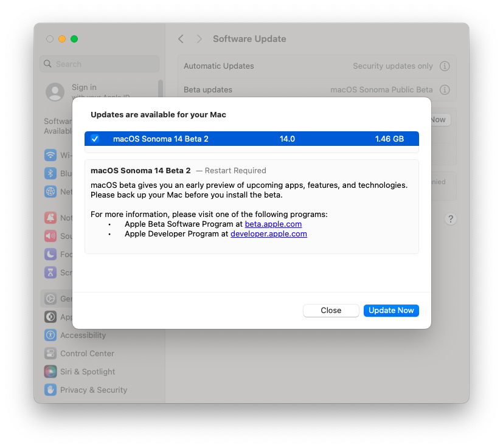Click info icon beside Automatic Updates
Screen dimensions: 503x448
[x=445, y=66]
